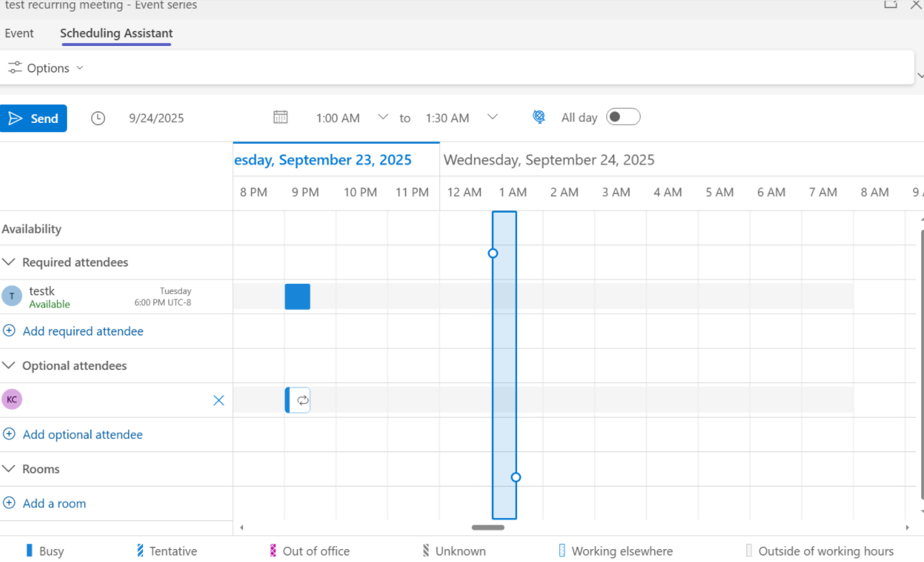Open the calendar date picker icon
This screenshot has width=924, height=562.
click(x=280, y=117)
